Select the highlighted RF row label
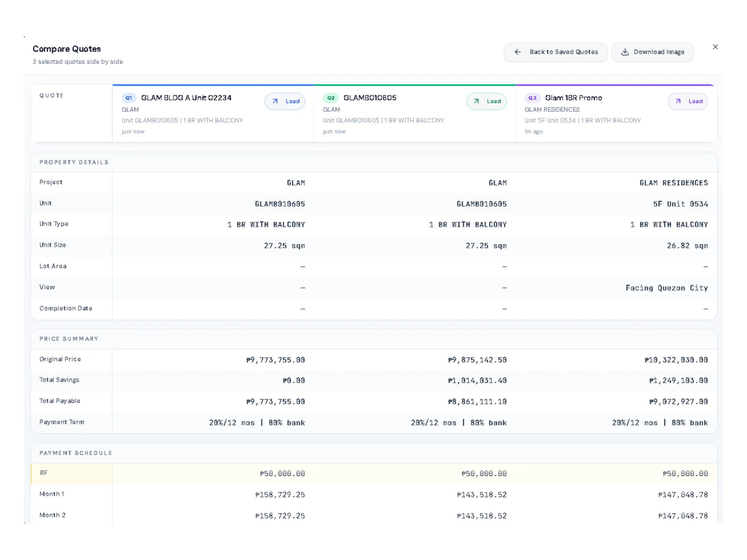The height and width of the screenshot is (560, 747). [44, 473]
